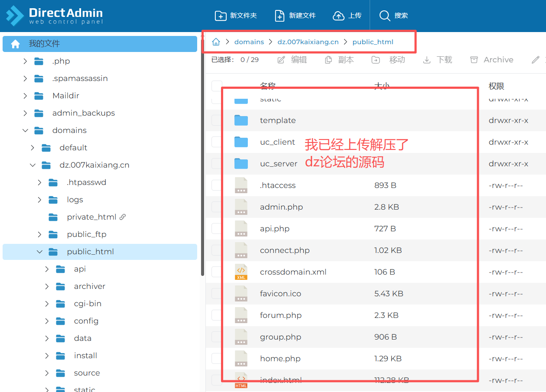This screenshot has width=546, height=392.
Task: Click the upload cloud icon
Action: click(x=338, y=16)
